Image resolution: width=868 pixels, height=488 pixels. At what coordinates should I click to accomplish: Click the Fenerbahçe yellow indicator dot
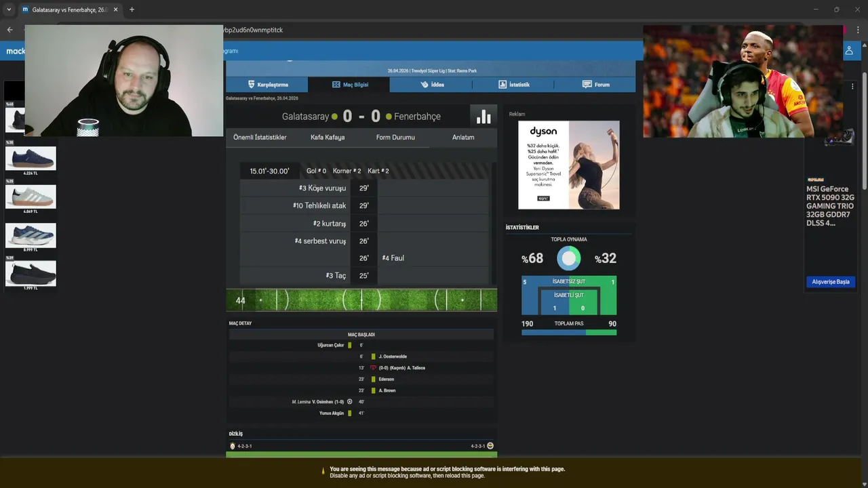pos(389,117)
